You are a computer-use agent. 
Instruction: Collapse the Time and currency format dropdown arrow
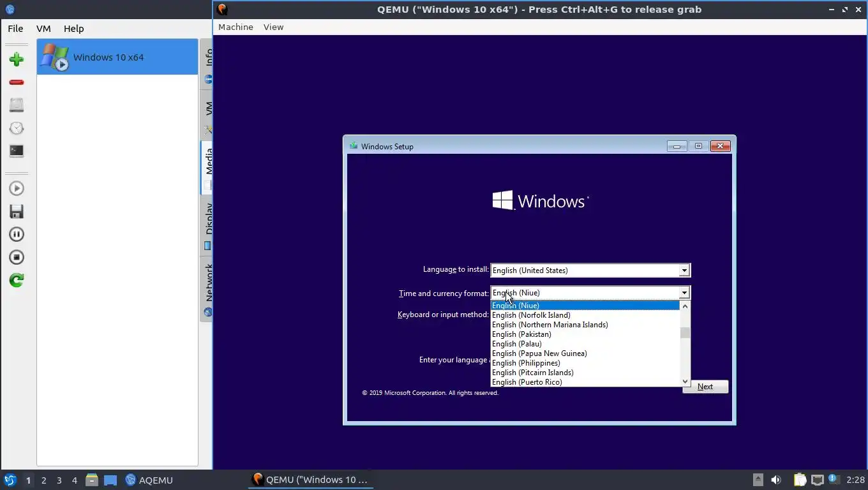[x=684, y=293]
